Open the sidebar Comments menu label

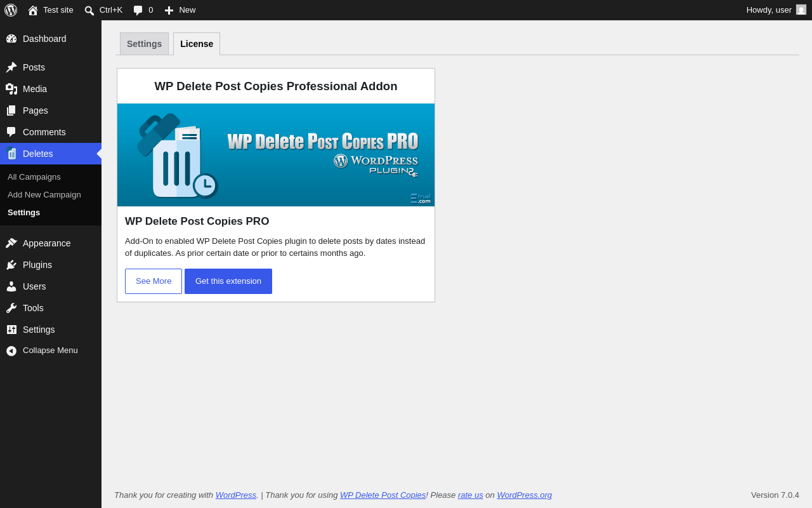pyautogui.click(x=44, y=132)
